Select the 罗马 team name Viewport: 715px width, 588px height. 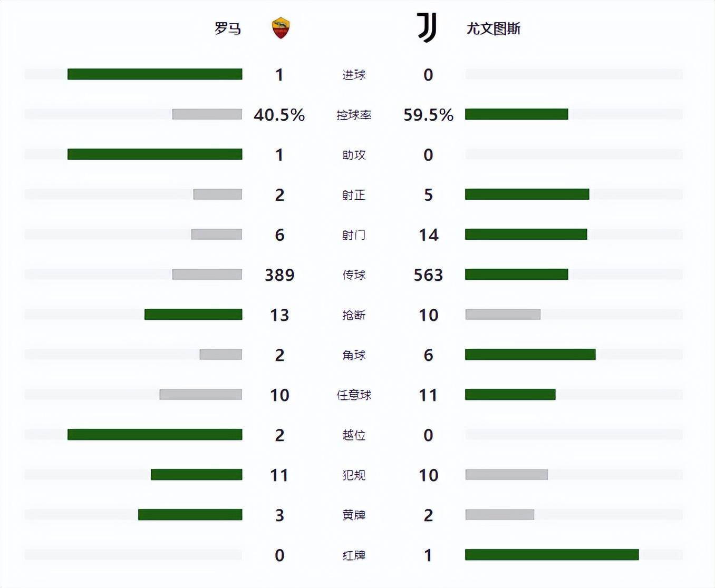pos(228,28)
